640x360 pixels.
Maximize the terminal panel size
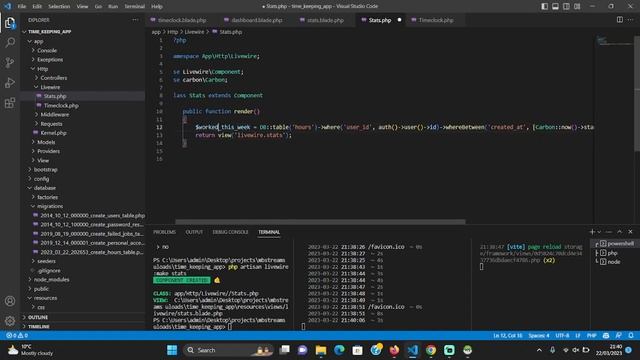(x=620, y=232)
